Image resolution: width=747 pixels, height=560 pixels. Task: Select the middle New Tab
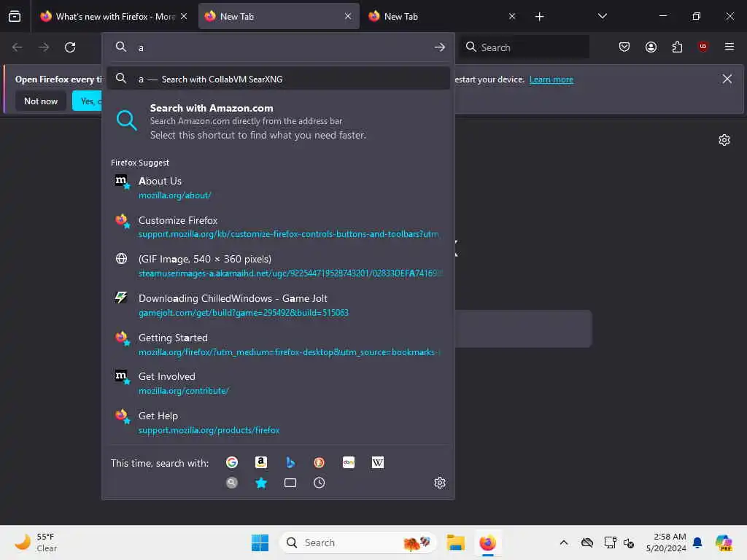pyautogui.click(x=279, y=16)
